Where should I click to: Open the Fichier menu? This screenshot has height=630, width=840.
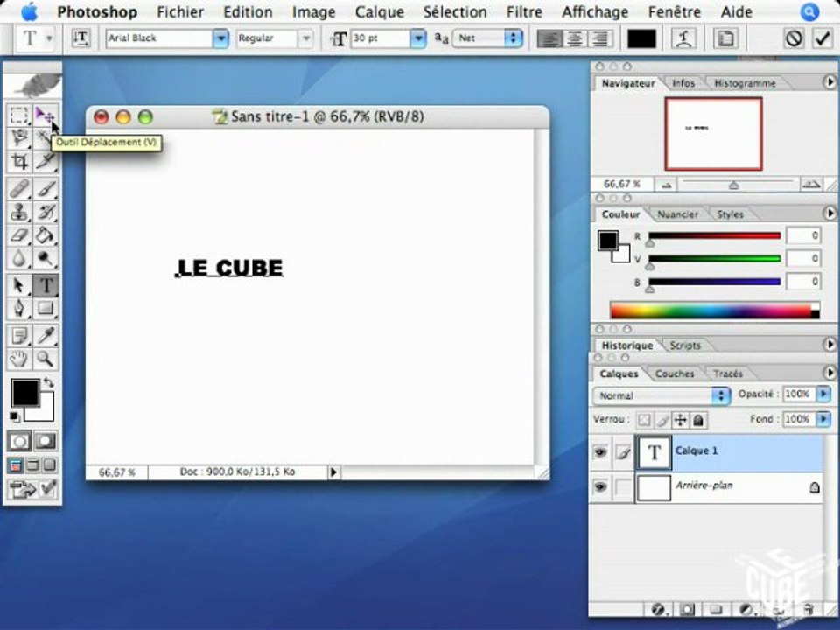click(180, 11)
